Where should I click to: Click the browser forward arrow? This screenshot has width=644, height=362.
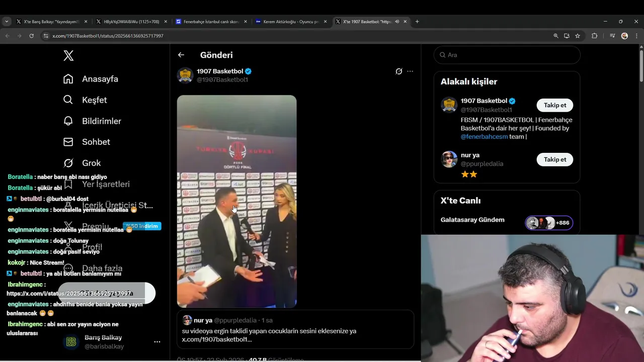pyautogui.click(x=19, y=36)
